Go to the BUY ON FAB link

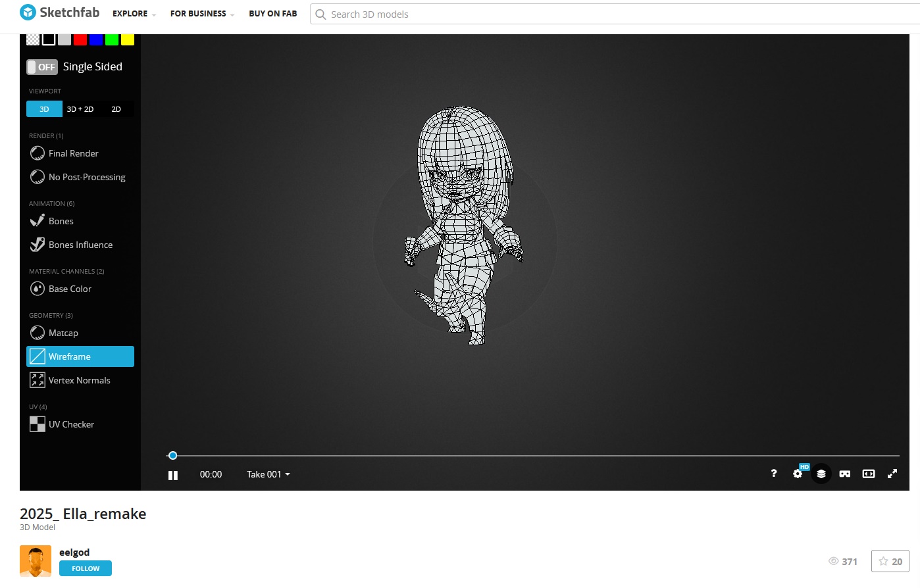click(273, 14)
